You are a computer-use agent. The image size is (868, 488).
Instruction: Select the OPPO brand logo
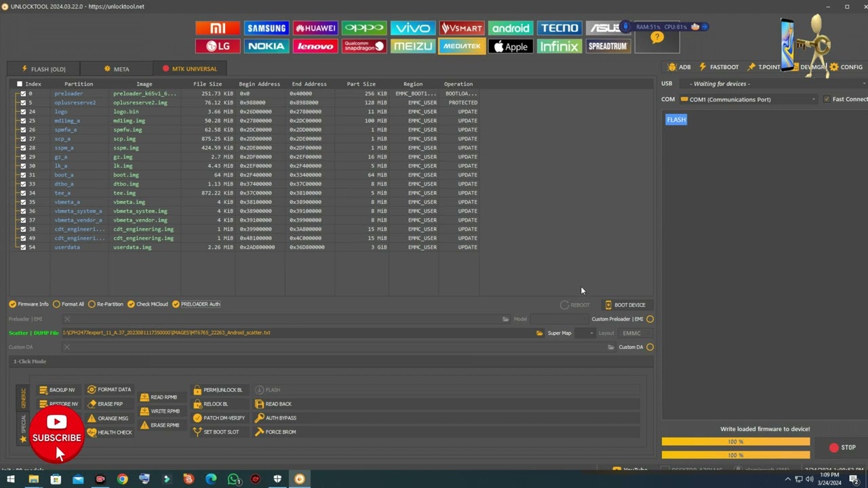[x=364, y=28]
